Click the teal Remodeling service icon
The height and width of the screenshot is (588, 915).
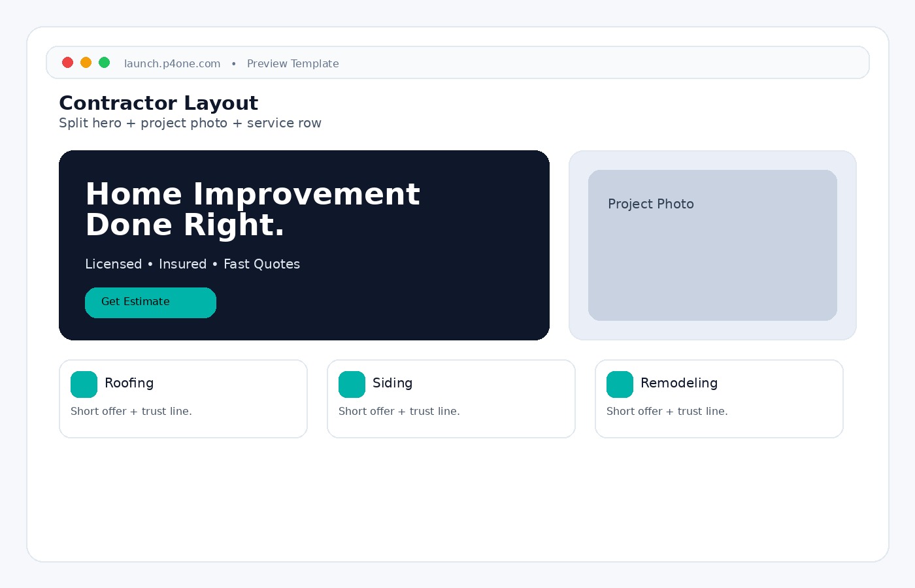[x=620, y=384]
